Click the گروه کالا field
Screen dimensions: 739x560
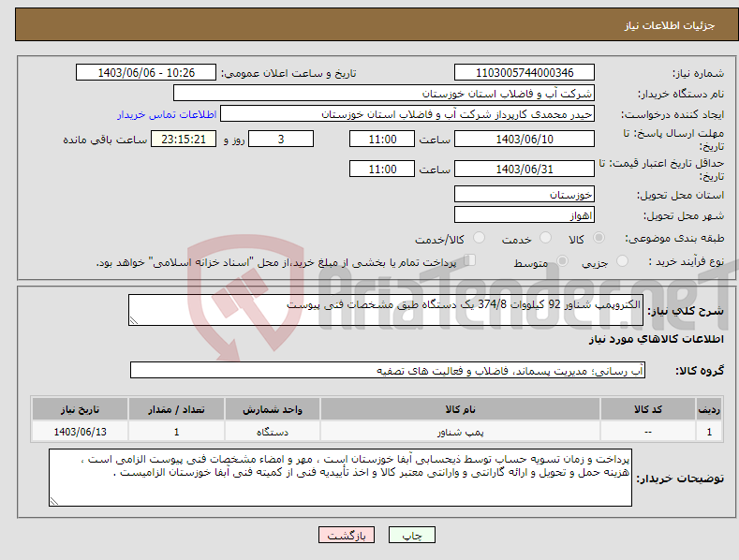click(388, 371)
